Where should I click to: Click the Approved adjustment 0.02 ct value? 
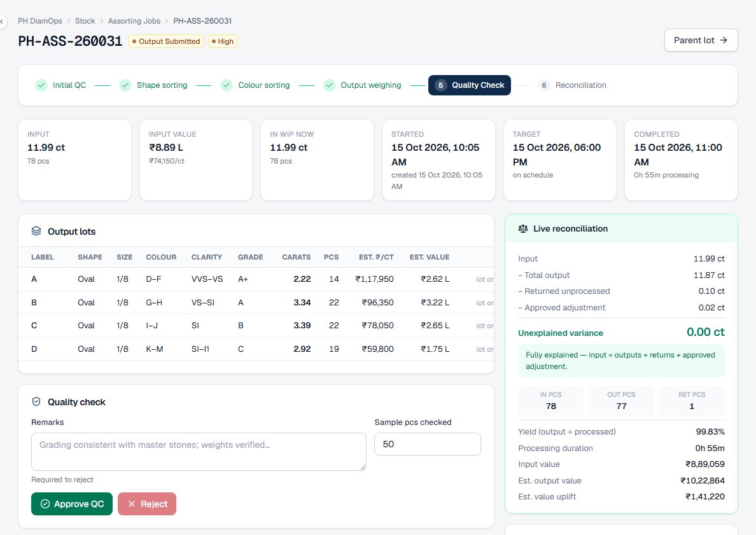(x=711, y=307)
